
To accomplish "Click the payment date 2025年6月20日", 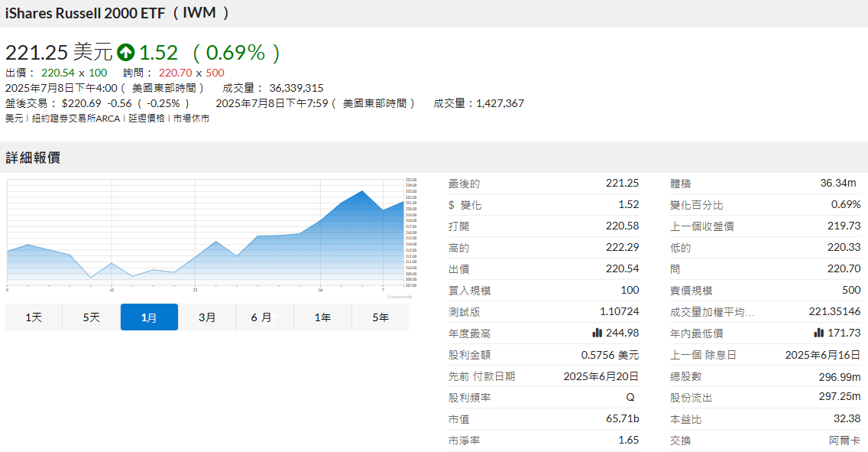I will click(601, 376).
